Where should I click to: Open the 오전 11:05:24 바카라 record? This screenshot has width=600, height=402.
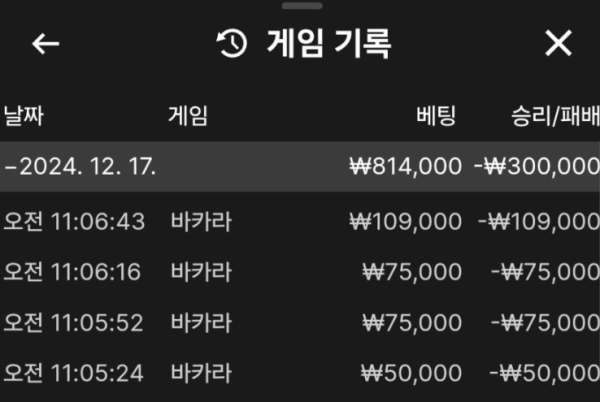[300, 373]
